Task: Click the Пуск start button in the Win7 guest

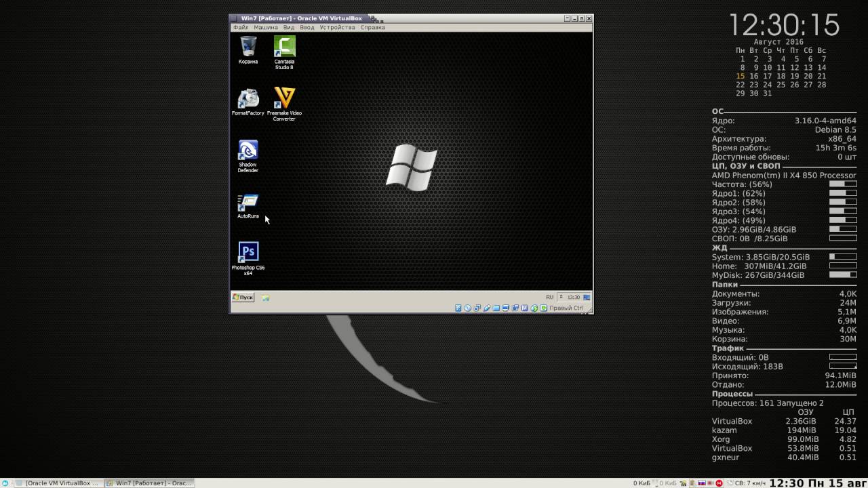Action: tap(243, 297)
